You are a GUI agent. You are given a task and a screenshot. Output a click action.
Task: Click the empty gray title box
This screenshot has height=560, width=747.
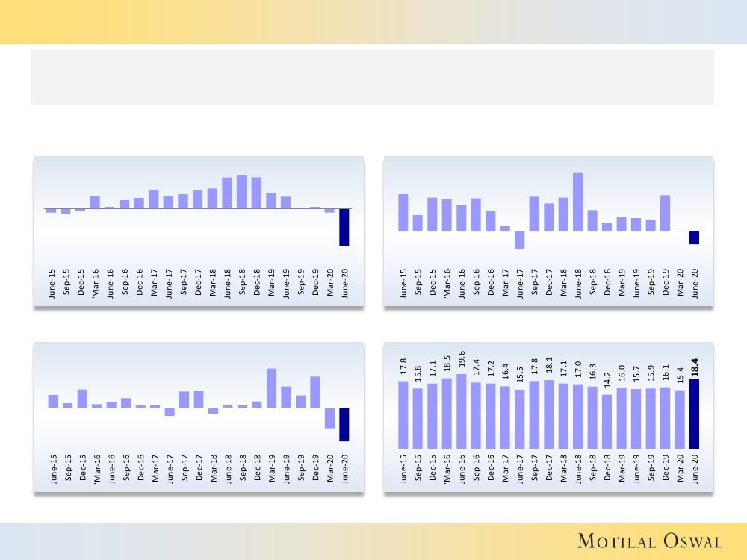coord(372,77)
